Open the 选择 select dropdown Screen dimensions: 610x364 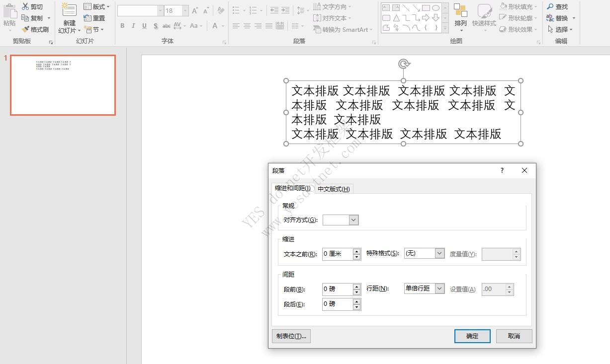[x=560, y=29]
